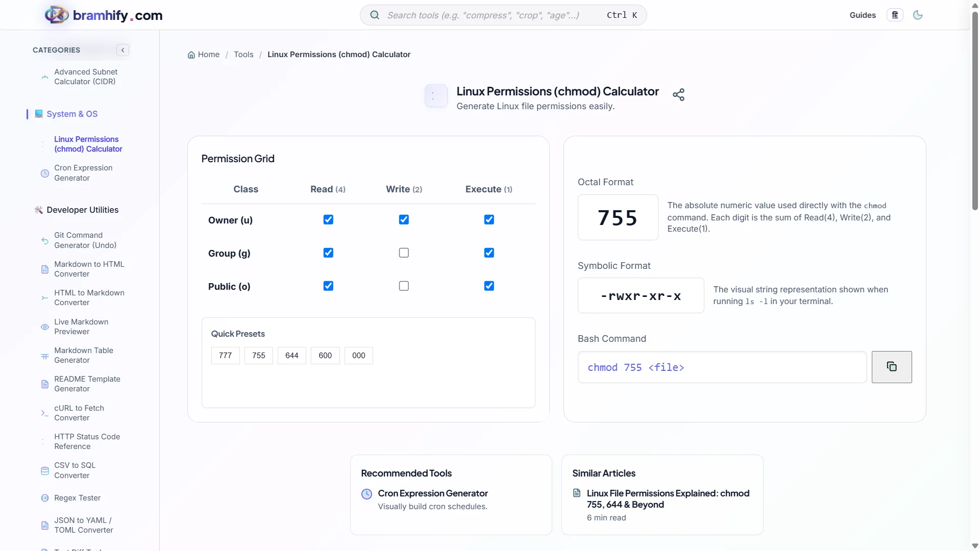Uncheck Group read permission
Screen dimensions: 980x551
[x=328, y=253]
